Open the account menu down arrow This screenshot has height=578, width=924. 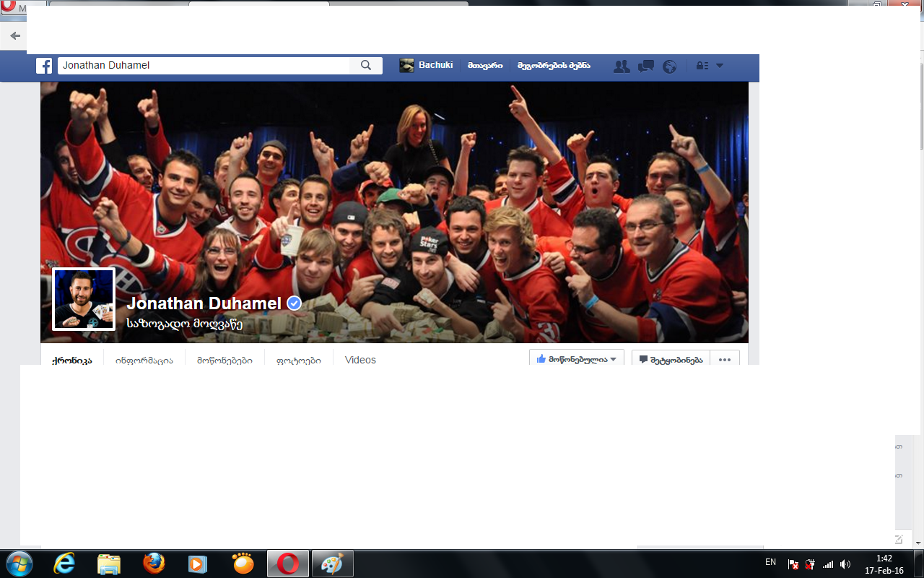coord(720,66)
